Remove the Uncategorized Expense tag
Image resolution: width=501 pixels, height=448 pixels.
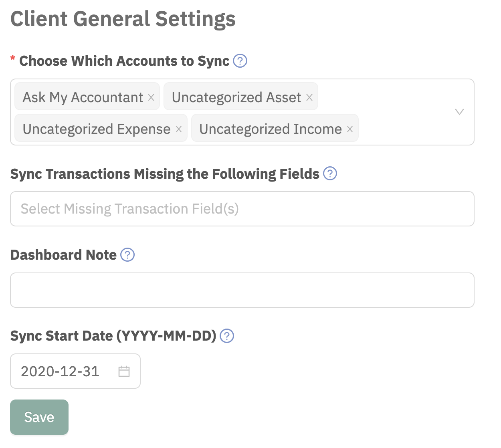tap(179, 129)
